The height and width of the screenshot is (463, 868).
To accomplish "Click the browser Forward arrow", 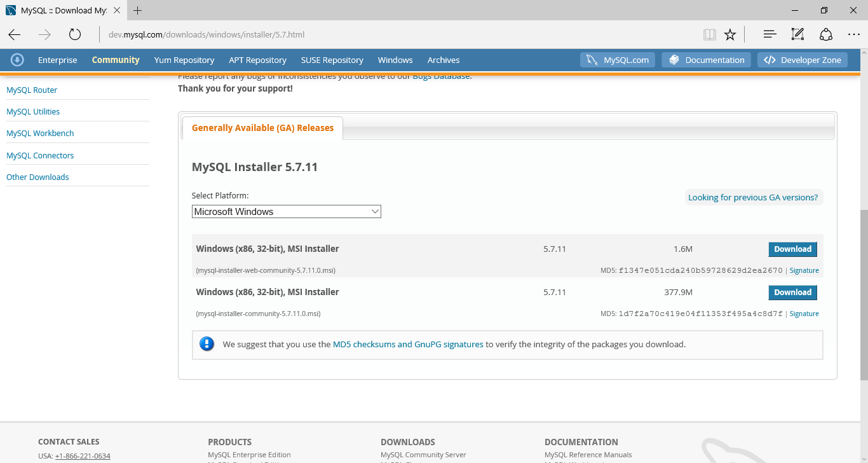I will coord(44,34).
